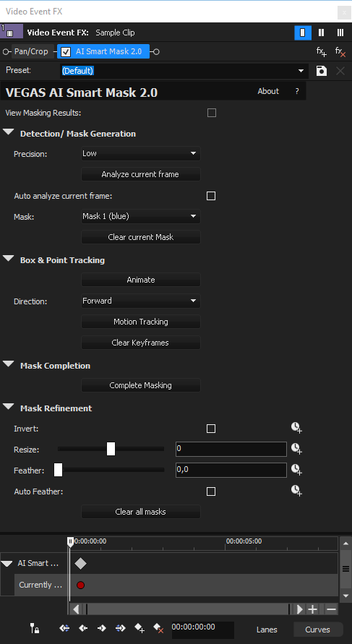Enable View Masking Results checkbox
Image resolution: width=352 pixels, height=644 pixels.
coord(212,113)
